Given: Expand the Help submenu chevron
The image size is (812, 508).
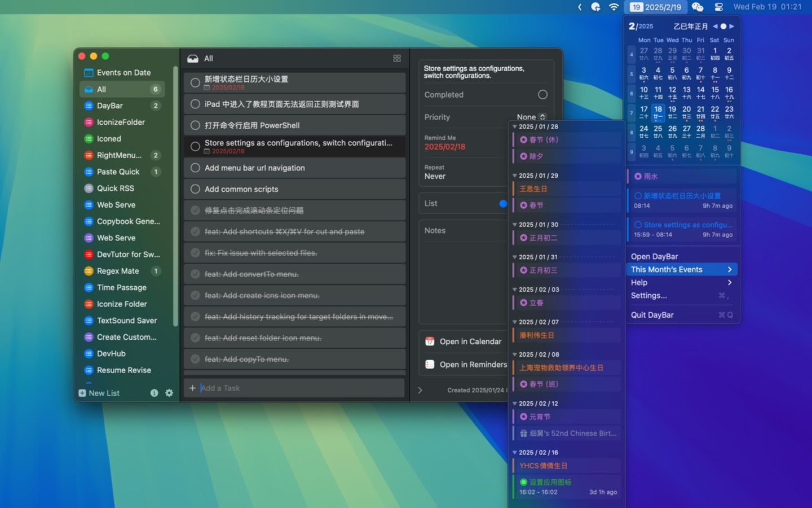Looking at the screenshot, I should (x=730, y=282).
